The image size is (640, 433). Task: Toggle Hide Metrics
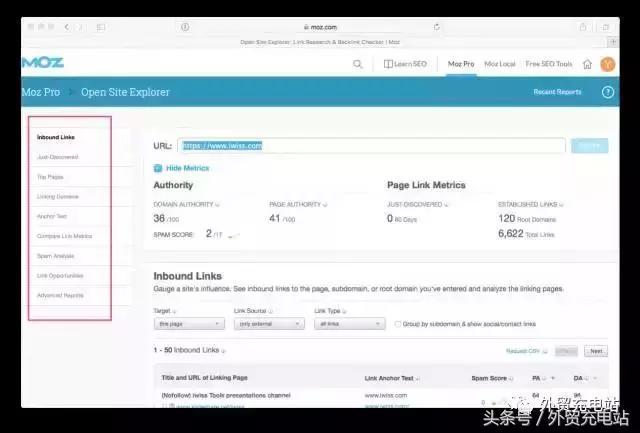181,168
